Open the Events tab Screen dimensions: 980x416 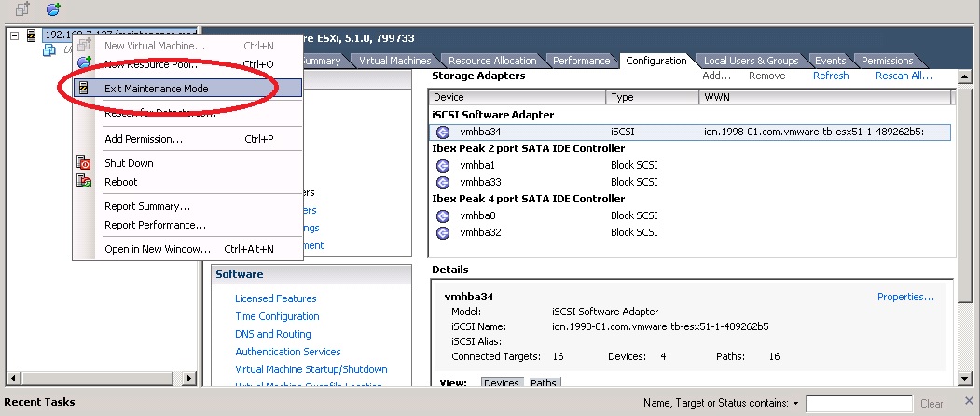click(830, 61)
